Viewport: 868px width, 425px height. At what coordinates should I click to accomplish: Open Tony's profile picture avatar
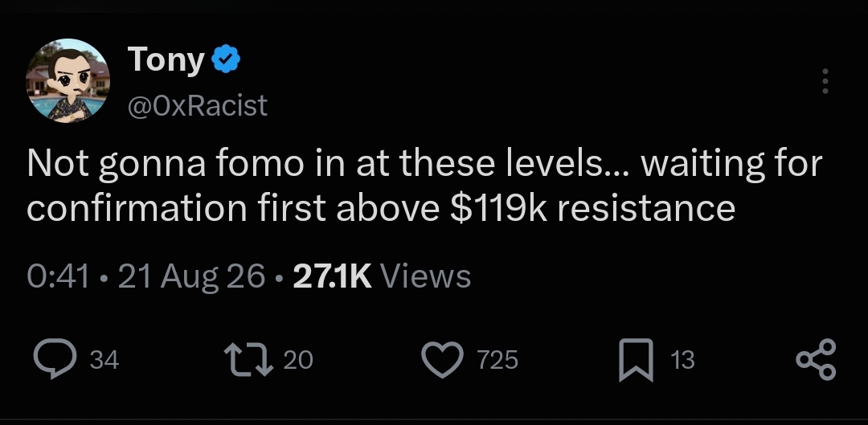(x=68, y=81)
